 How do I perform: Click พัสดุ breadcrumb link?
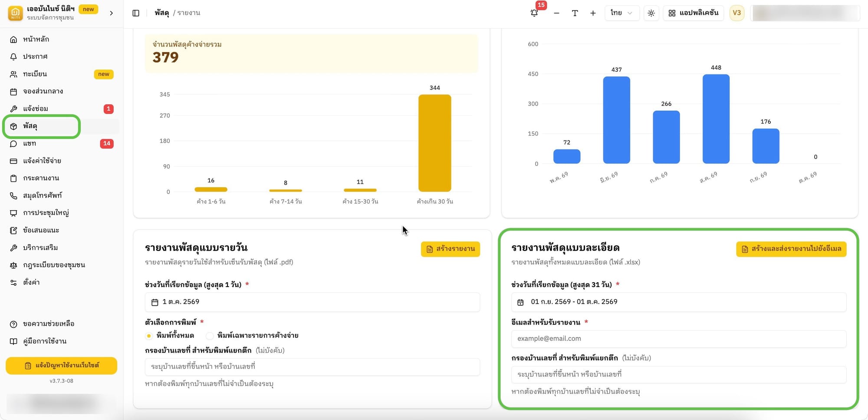[161, 13]
